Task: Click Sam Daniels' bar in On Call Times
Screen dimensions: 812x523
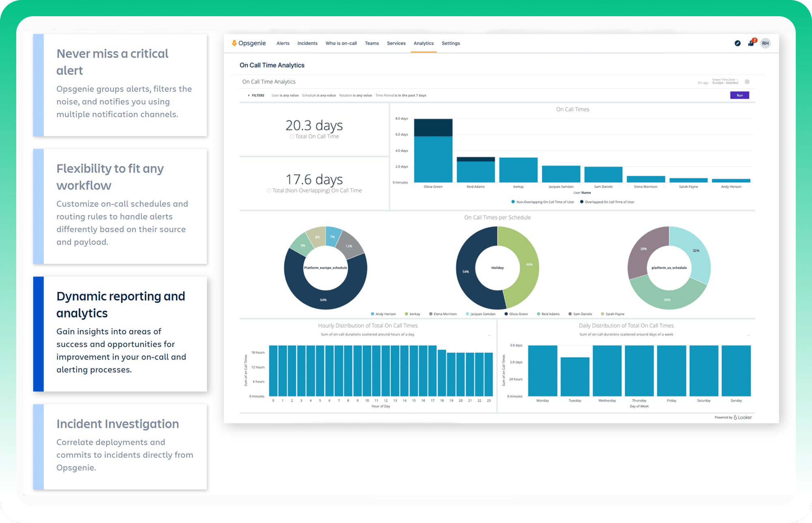Action: [603, 175]
